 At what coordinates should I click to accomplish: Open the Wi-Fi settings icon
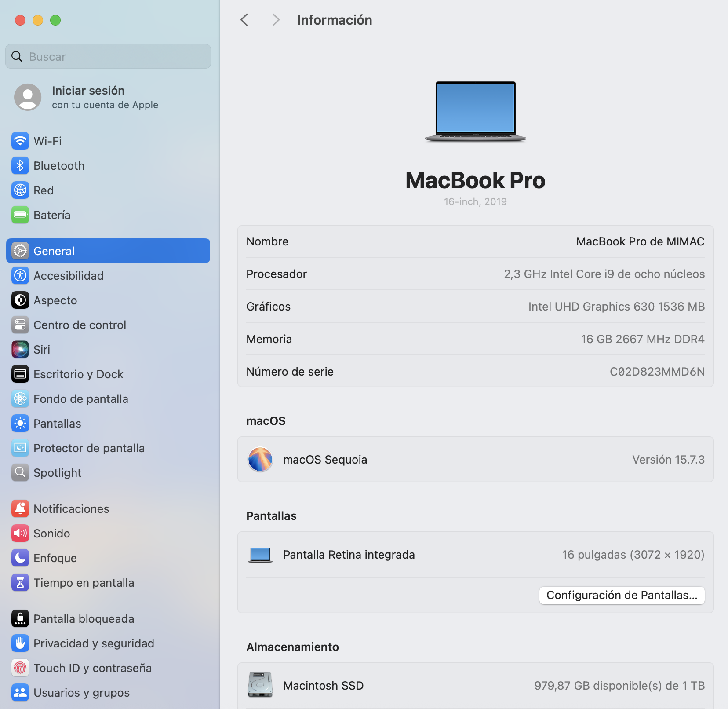(x=20, y=141)
